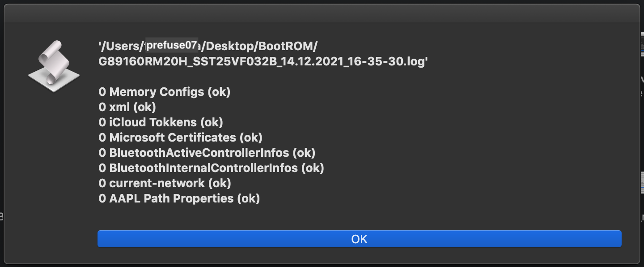
Task: Click the 14.12.2021 date in the filename
Action: coord(307,61)
